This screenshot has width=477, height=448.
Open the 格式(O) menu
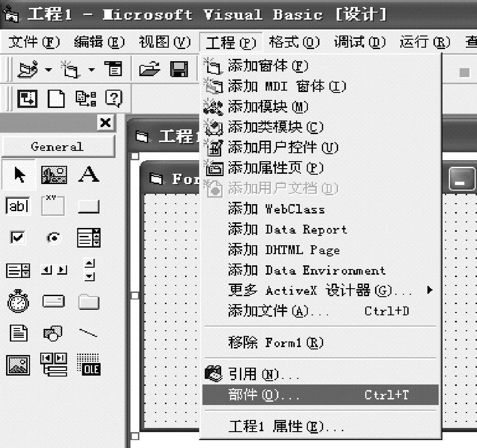(294, 42)
